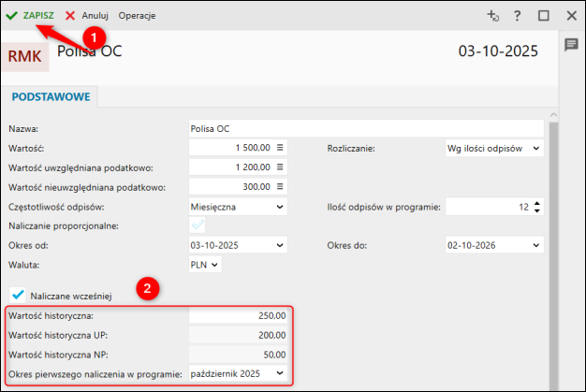Click the Rozliczanie label
586x392 pixels.
point(351,149)
